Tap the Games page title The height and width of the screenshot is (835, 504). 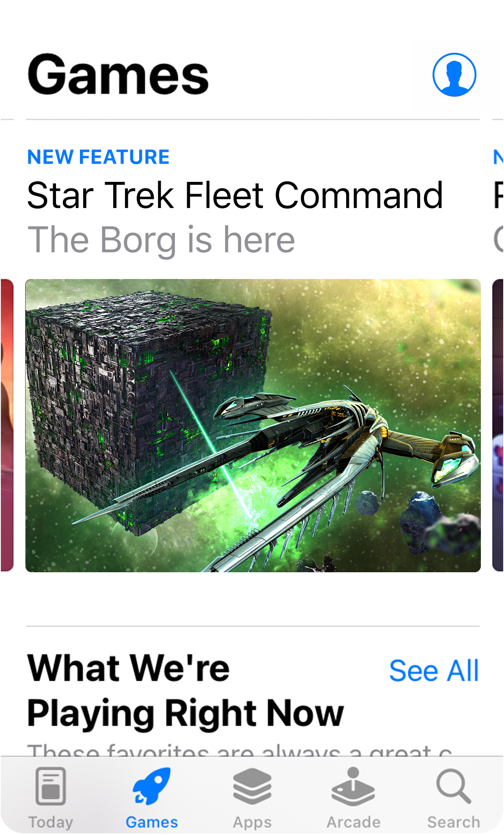[118, 74]
